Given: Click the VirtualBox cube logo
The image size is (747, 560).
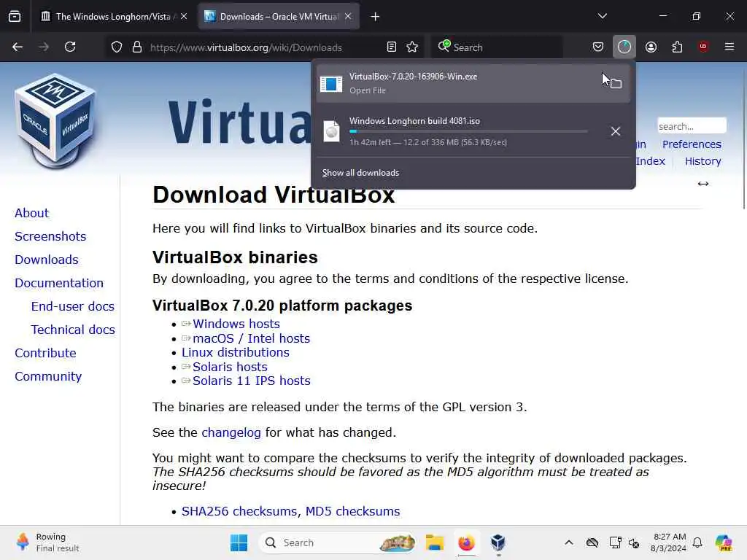Looking at the screenshot, I should point(56,122).
